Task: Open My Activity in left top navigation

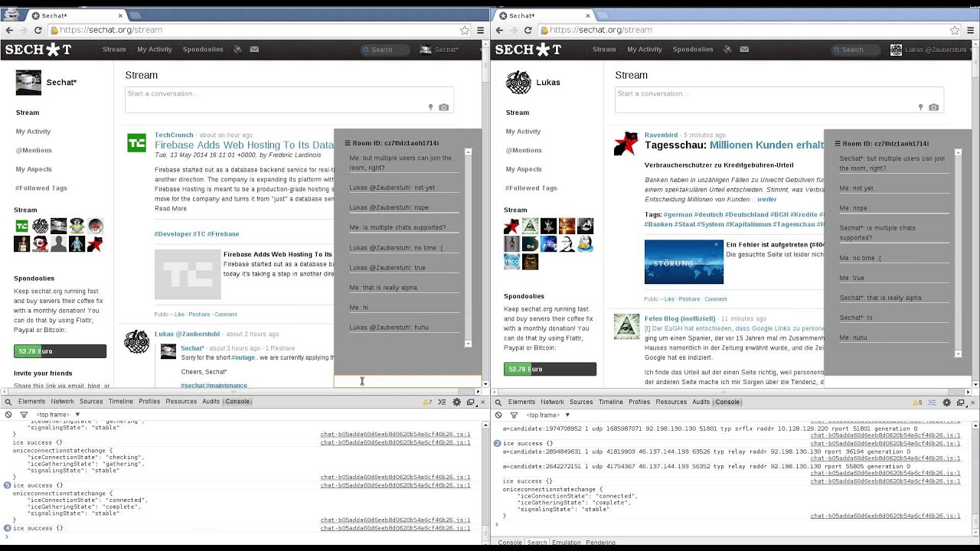Action: pos(155,50)
